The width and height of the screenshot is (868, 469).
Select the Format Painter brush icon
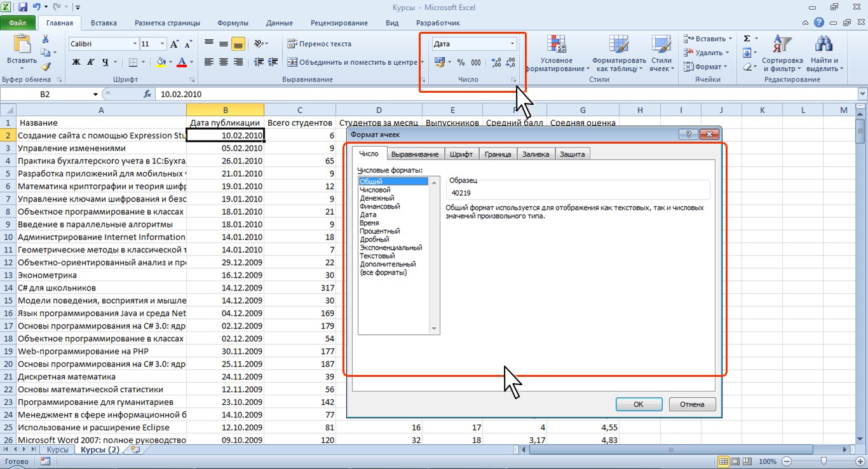click(46, 66)
